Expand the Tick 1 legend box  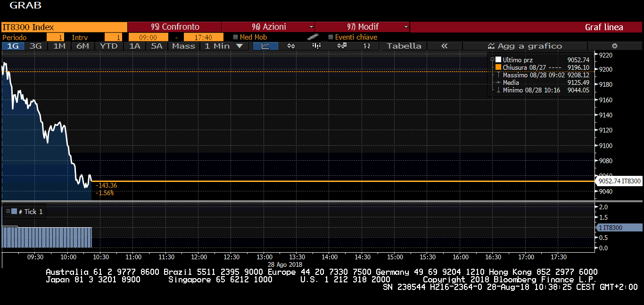click(8, 212)
